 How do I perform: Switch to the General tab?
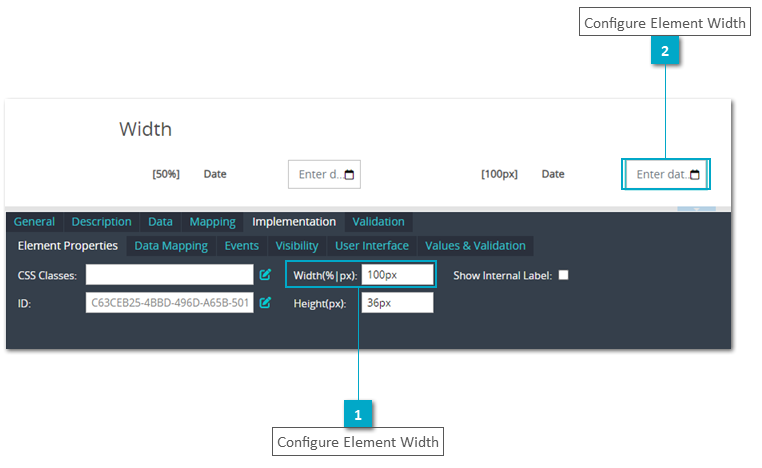pos(34,222)
